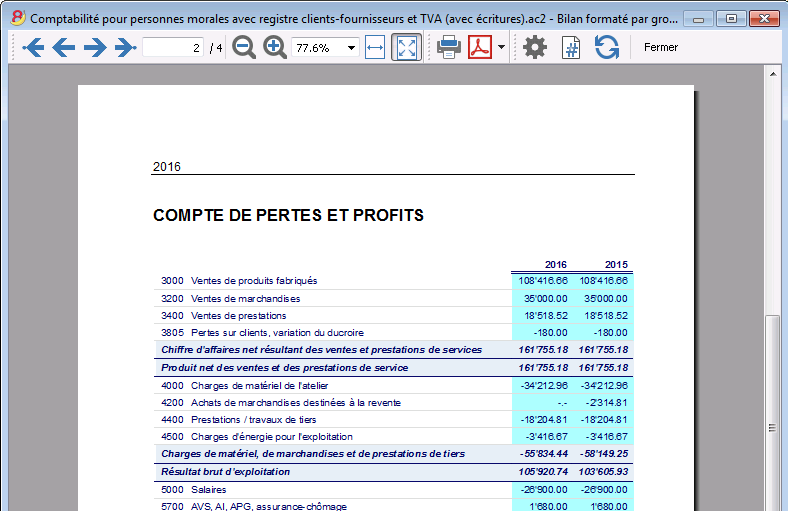The height and width of the screenshot is (511, 788).
Task: Export the report to PDF icon
Action: [480, 48]
